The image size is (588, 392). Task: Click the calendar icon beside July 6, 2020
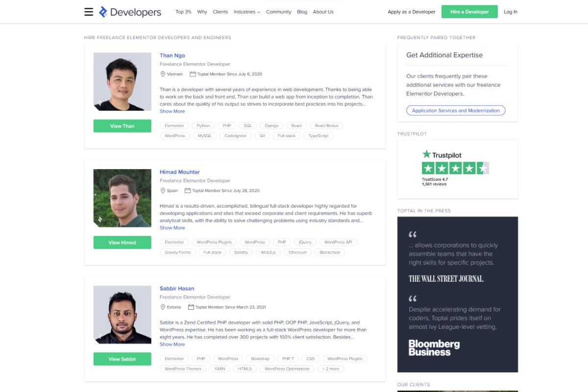(x=193, y=74)
